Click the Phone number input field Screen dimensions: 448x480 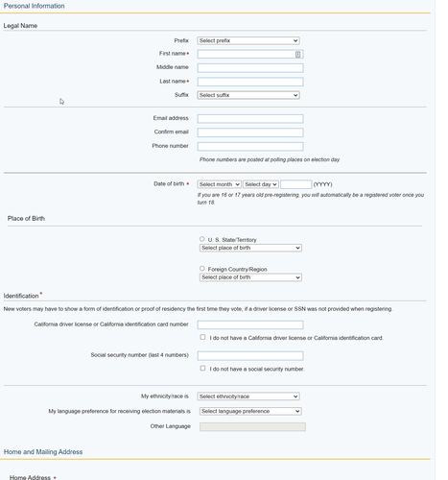[250, 147]
